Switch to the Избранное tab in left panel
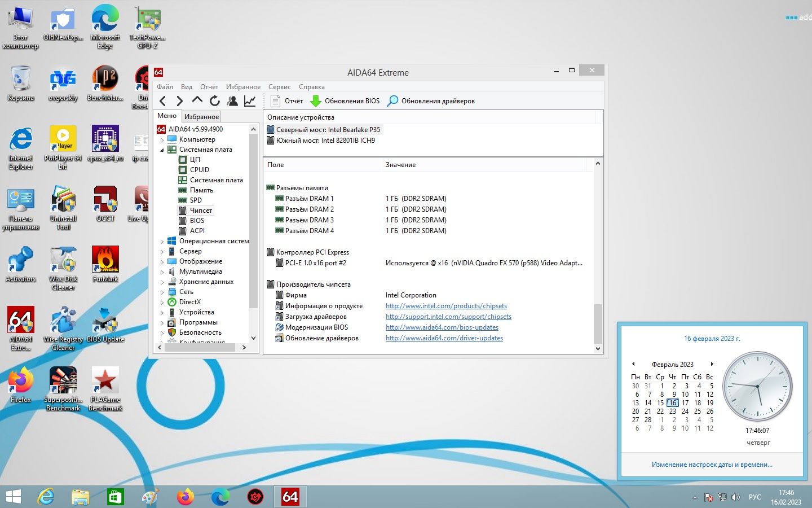The height and width of the screenshot is (508, 812). pyautogui.click(x=201, y=116)
